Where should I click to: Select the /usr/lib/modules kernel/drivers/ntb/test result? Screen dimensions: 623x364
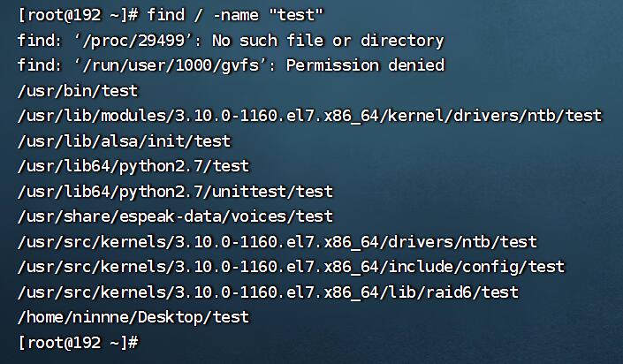tap(309, 116)
